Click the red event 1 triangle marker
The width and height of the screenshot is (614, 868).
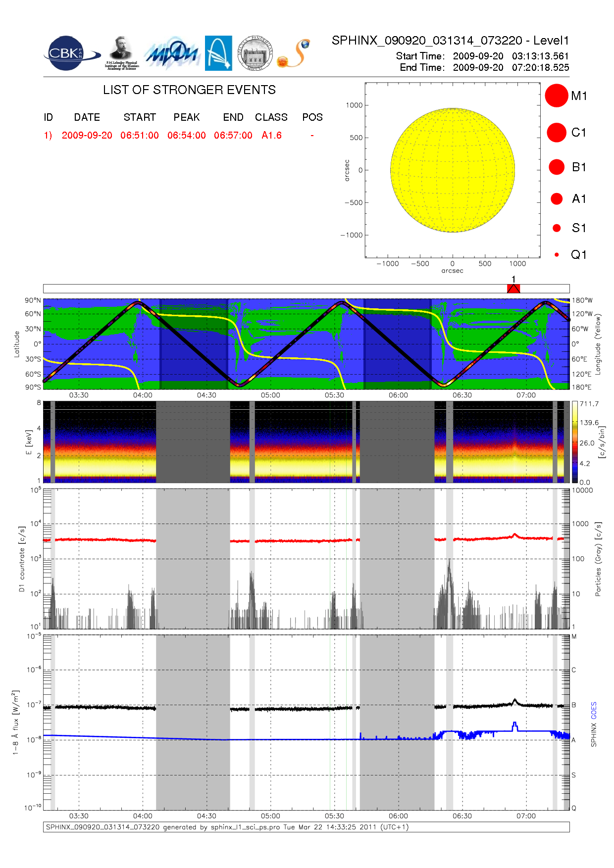coord(513,289)
